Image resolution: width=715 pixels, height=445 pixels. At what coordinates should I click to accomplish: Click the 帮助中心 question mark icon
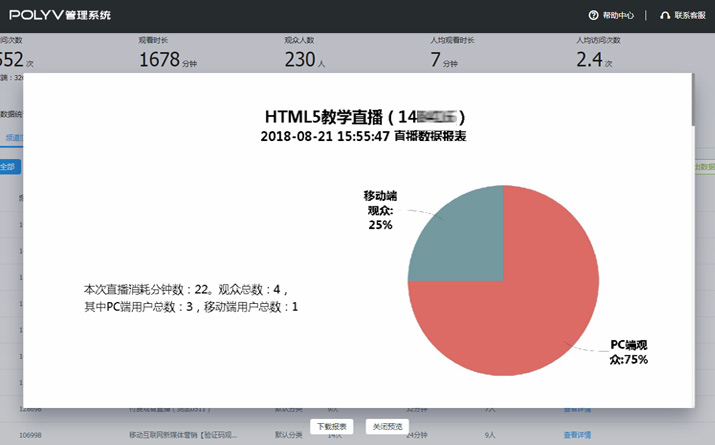pyautogui.click(x=593, y=15)
